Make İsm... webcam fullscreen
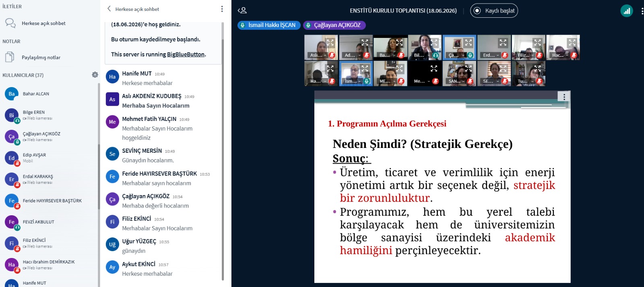644x287 pixels. (365, 69)
